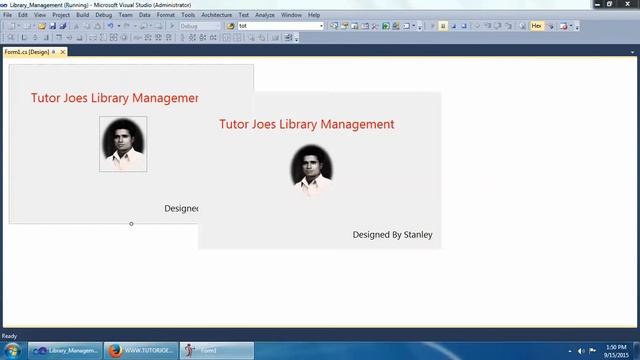Click the Align Lefts layout icon

(24, 38)
